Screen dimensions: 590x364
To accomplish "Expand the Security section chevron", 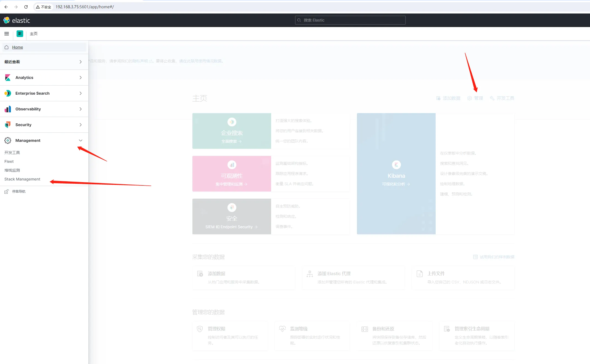I will pos(81,125).
